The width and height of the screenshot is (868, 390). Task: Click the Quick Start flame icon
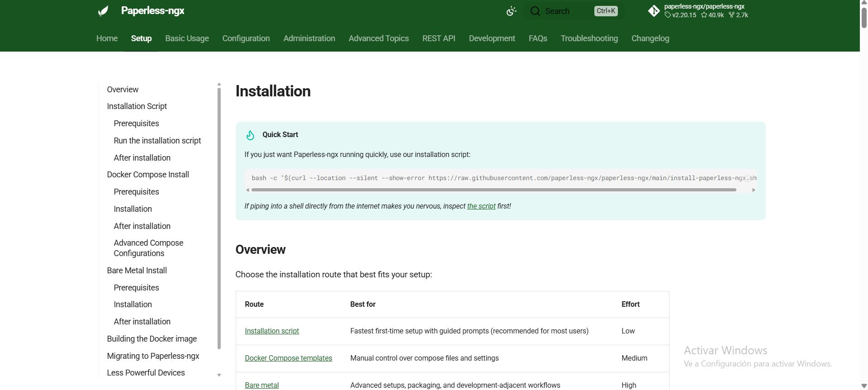pos(250,135)
